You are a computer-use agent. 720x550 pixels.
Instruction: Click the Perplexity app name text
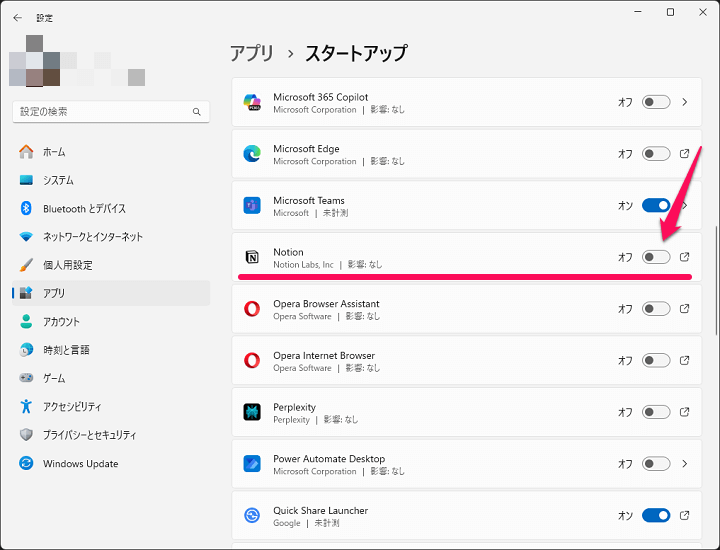294,407
